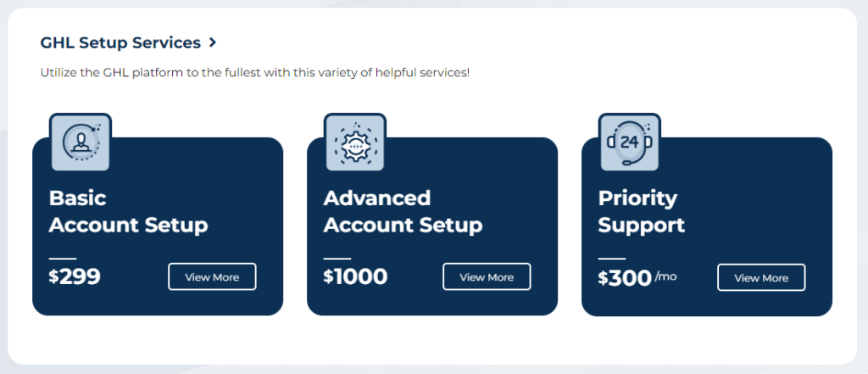The height and width of the screenshot is (374, 868).
Task: View more about Advanced Account Setup
Action: tap(487, 277)
